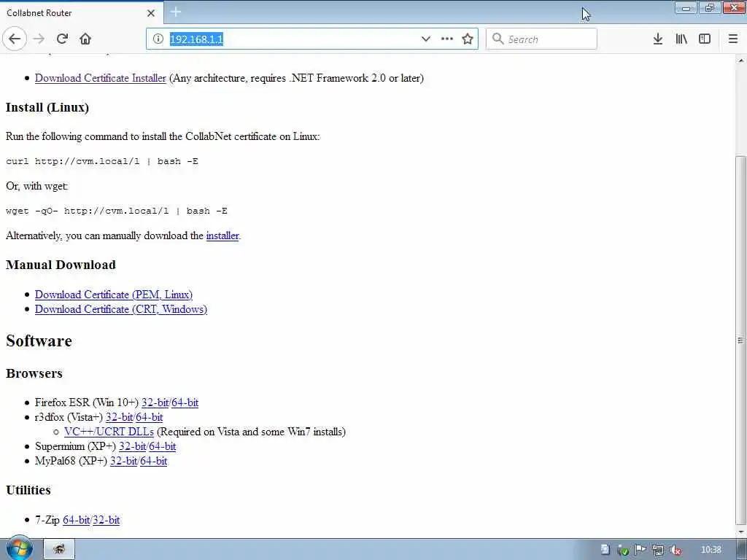Image resolution: width=747 pixels, height=560 pixels.
Task: Go back to the previous page
Action: pos(15,39)
